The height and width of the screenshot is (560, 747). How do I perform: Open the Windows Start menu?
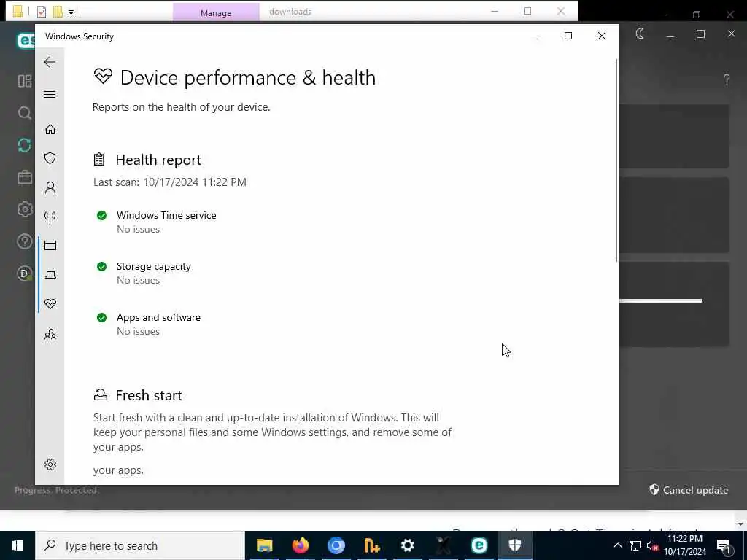pyautogui.click(x=18, y=545)
